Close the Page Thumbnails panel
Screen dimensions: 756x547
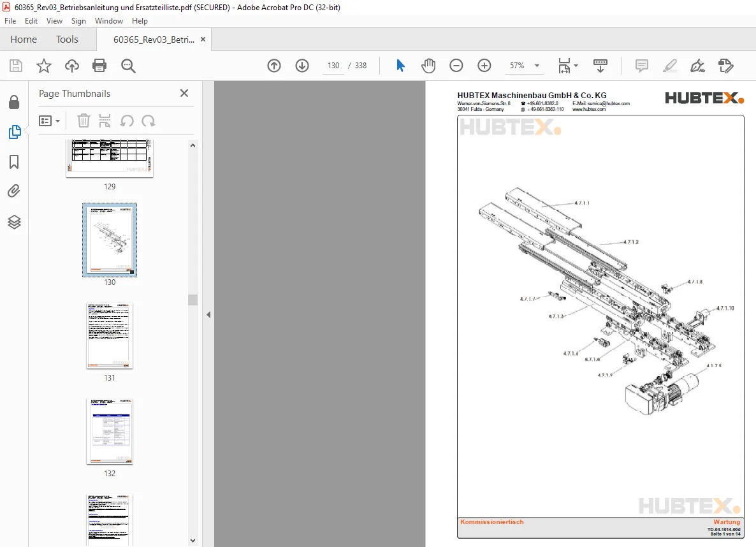(x=184, y=93)
